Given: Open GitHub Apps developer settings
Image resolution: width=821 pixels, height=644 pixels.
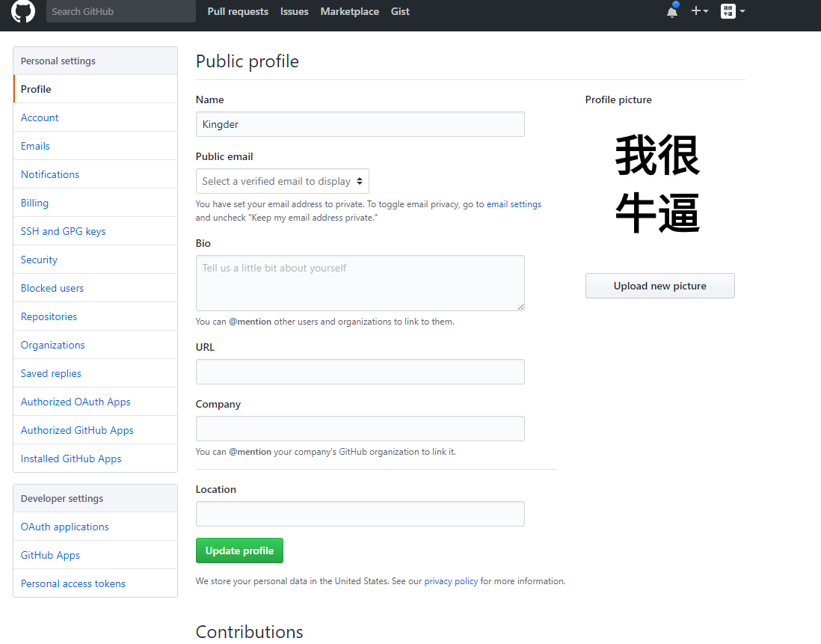Looking at the screenshot, I should click(95, 555).
